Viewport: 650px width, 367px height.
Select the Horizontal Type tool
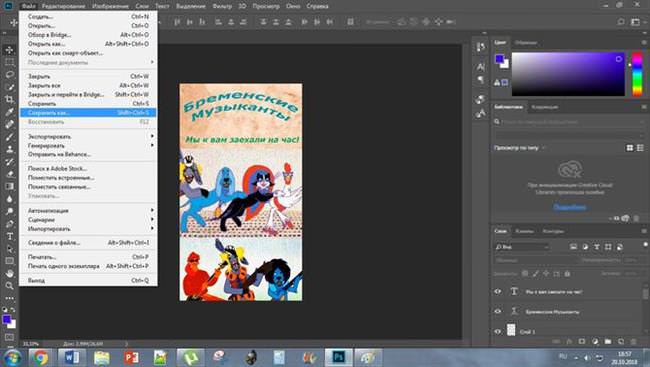tap(9, 236)
